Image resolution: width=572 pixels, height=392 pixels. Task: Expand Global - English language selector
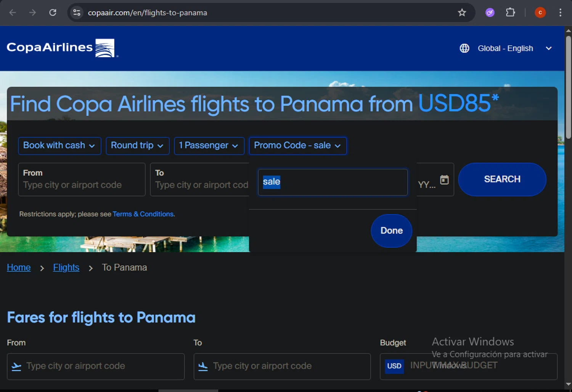tap(506, 48)
